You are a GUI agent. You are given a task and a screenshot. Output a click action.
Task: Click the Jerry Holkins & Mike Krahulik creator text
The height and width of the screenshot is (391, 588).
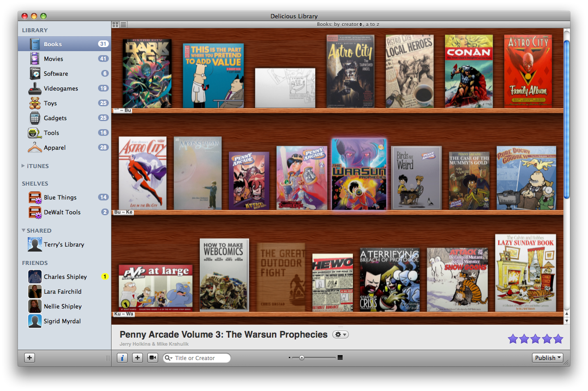click(x=154, y=344)
